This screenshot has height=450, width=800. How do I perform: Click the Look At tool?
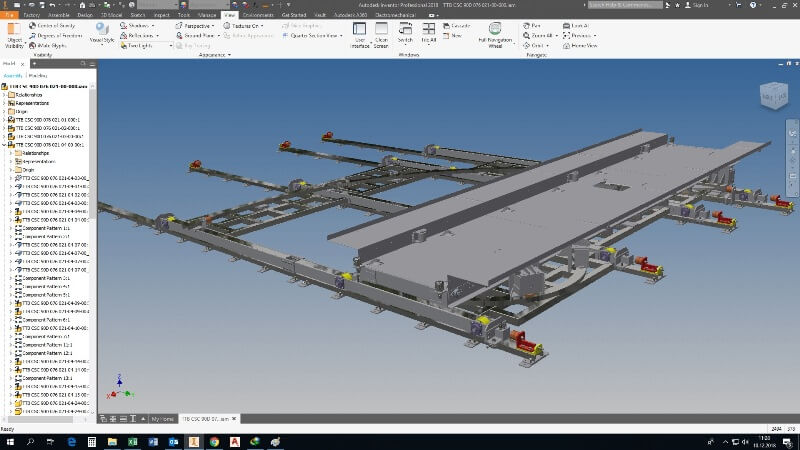[576, 26]
